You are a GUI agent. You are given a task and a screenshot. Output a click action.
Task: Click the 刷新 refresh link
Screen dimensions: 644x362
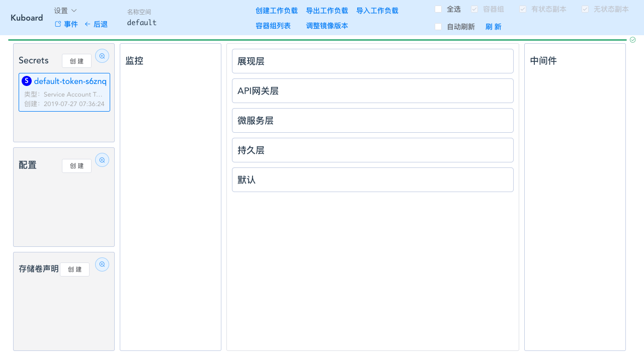(493, 27)
